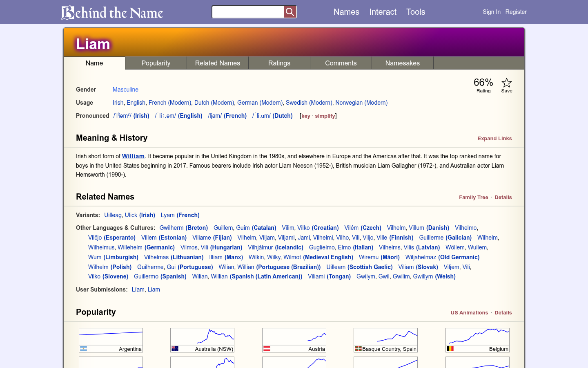Open the Belgium popularity chart
Screen dimensions: 588x368
pyautogui.click(x=477, y=340)
